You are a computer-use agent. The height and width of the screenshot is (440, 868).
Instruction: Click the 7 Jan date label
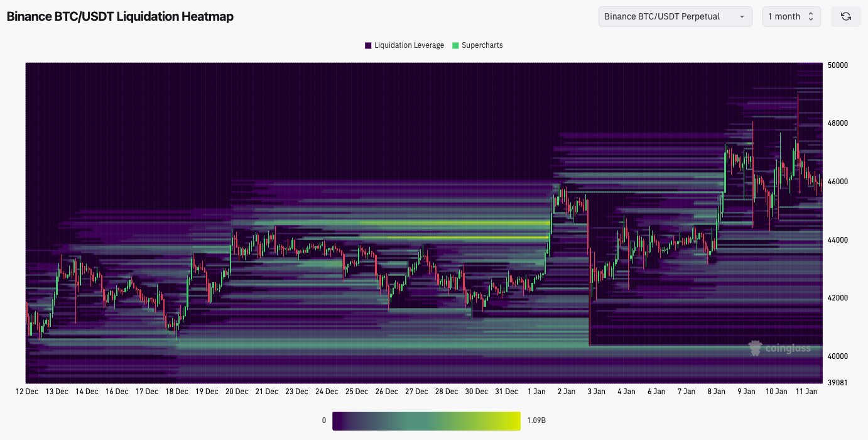tap(686, 392)
